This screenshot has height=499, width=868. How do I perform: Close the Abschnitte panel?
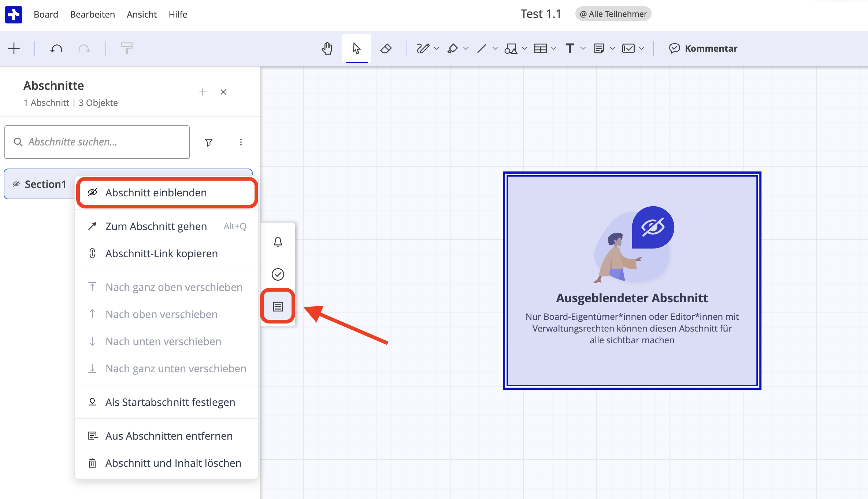pos(223,92)
